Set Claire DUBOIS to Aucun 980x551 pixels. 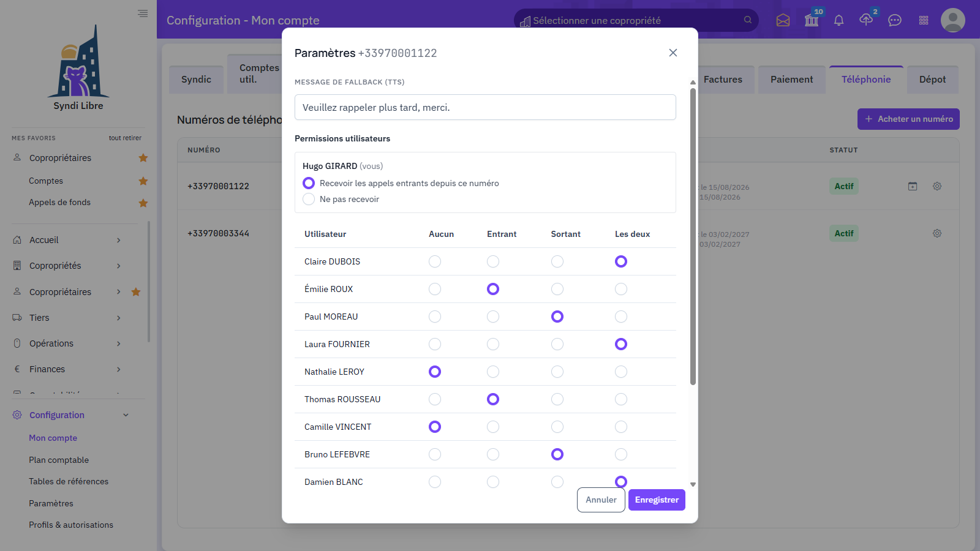pos(435,261)
